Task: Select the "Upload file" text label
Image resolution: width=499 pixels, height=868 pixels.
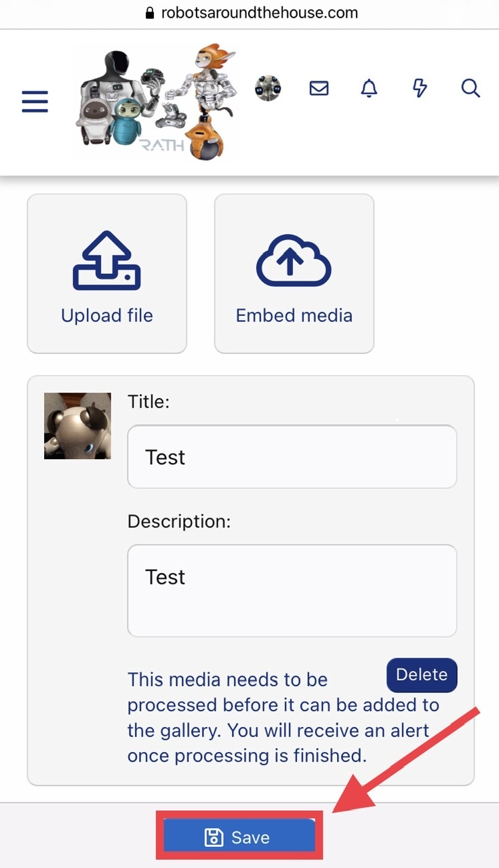Action: pos(107,315)
